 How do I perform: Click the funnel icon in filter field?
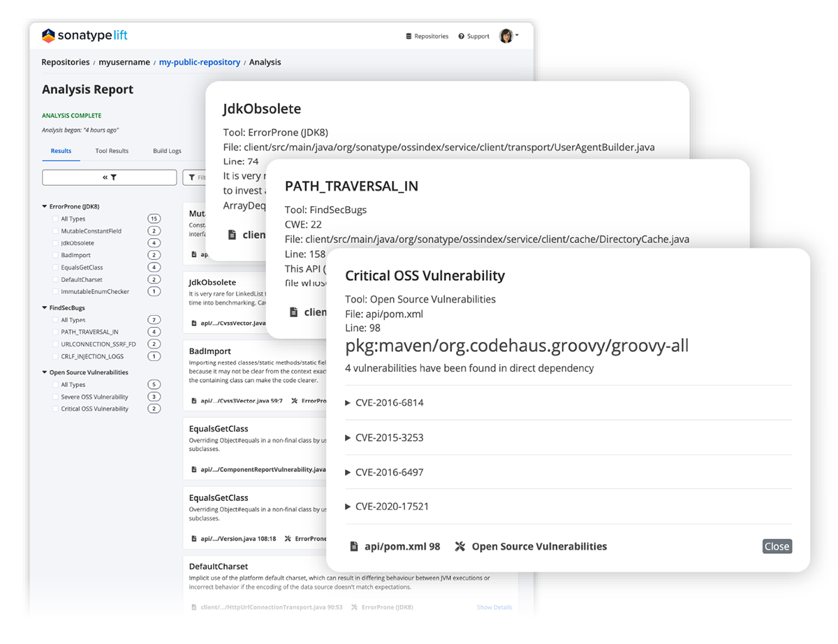193,177
